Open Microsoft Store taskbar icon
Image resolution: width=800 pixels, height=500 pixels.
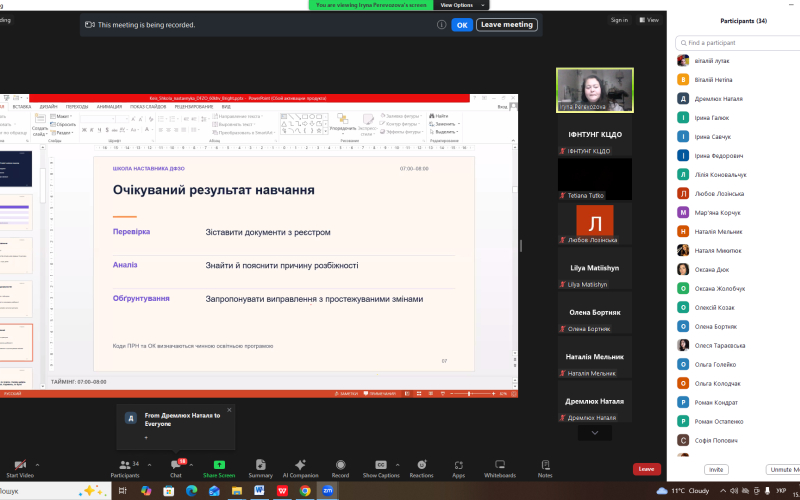pyautogui.click(x=168, y=491)
